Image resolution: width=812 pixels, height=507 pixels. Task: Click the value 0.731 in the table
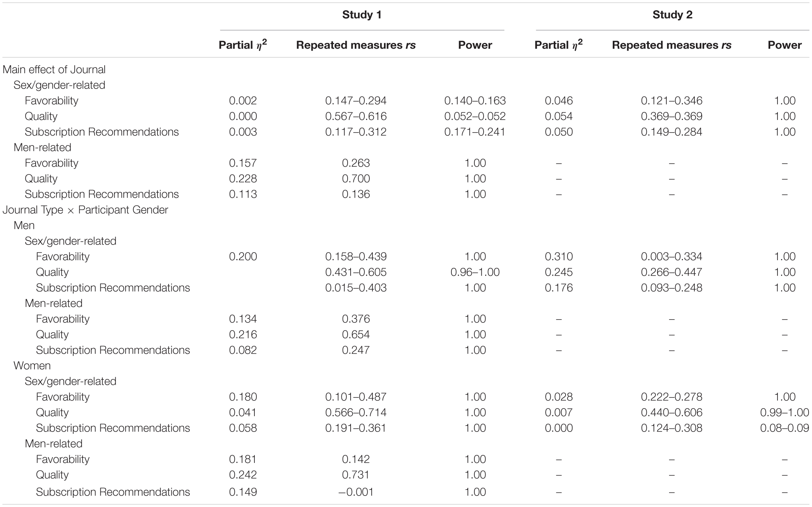(x=356, y=475)
